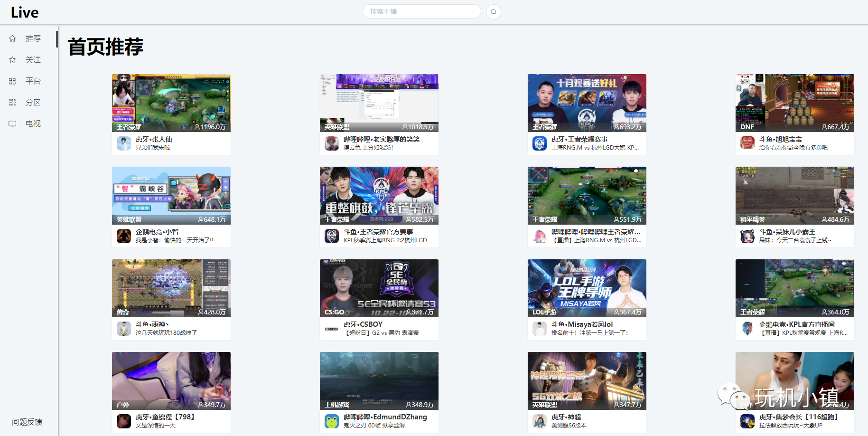Click the TV icon beside 电视
Image resolution: width=868 pixels, height=436 pixels.
[12, 124]
